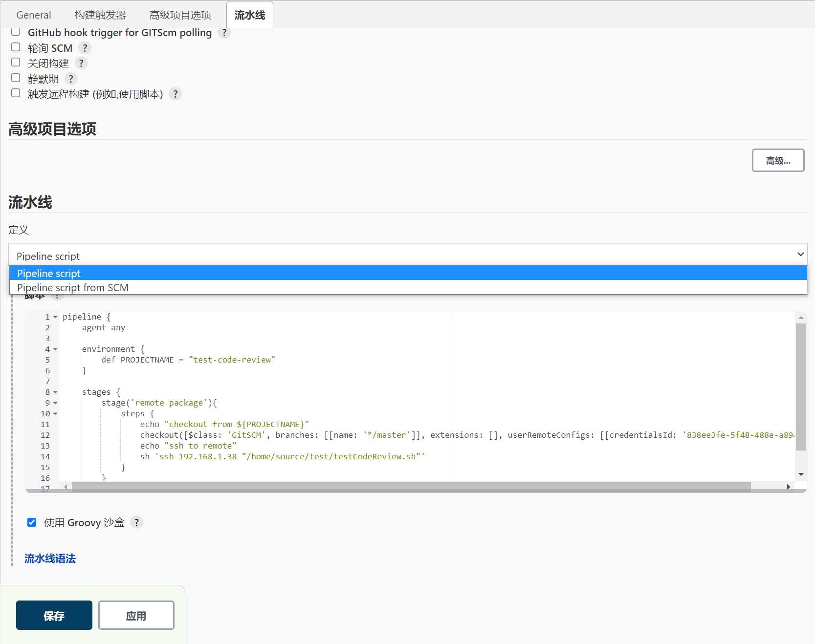The height and width of the screenshot is (644, 815).
Task: Check the 关闭构建 checkbox
Action: point(16,62)
